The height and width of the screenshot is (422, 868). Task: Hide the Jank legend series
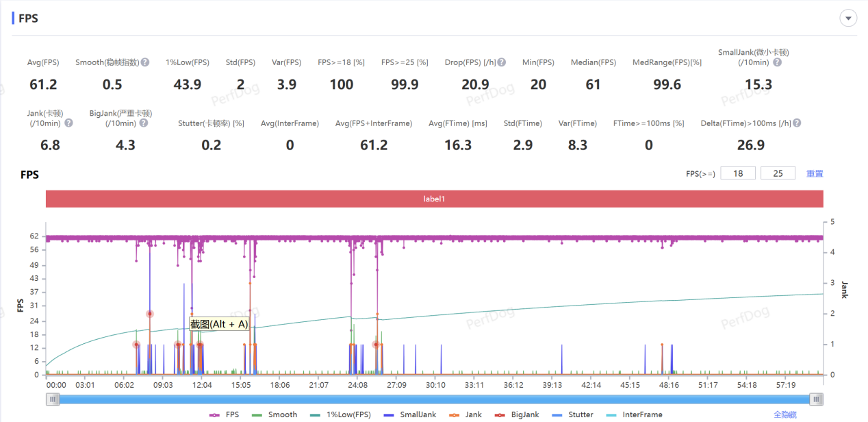[x=467, y=414]
